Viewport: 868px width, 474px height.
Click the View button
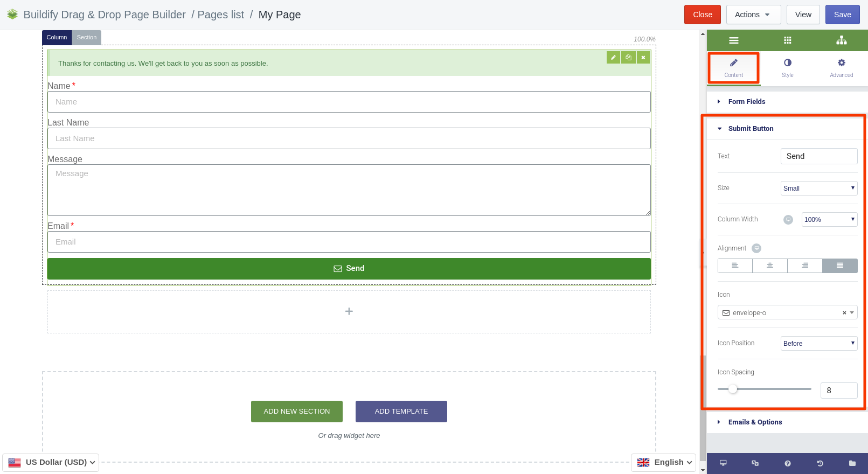803,15
